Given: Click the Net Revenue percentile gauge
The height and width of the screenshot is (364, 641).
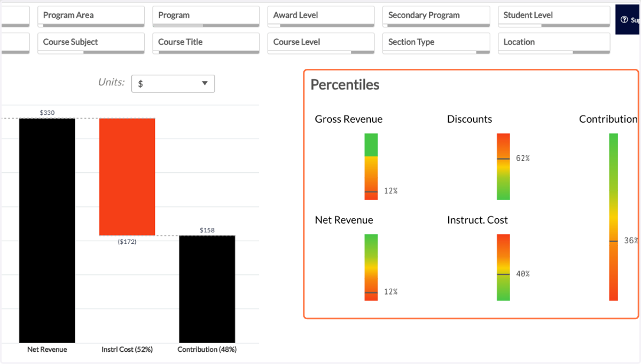Looking at the screenshot, I should click(x=371, y=267).
